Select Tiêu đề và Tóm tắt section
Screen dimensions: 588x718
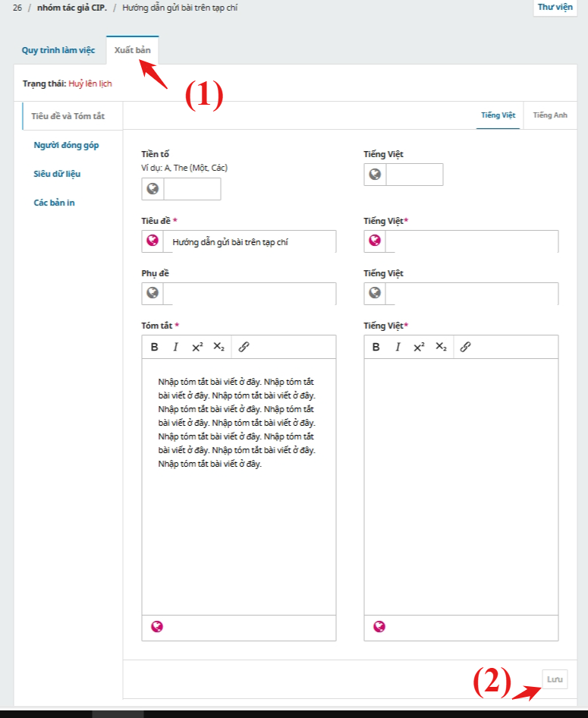(x=72, y=116)
